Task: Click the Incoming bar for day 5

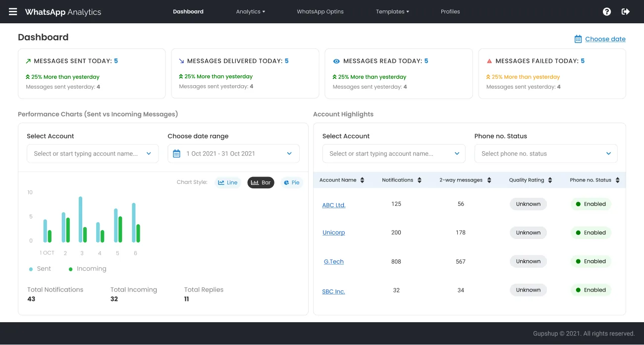Action: click(120, 230)
